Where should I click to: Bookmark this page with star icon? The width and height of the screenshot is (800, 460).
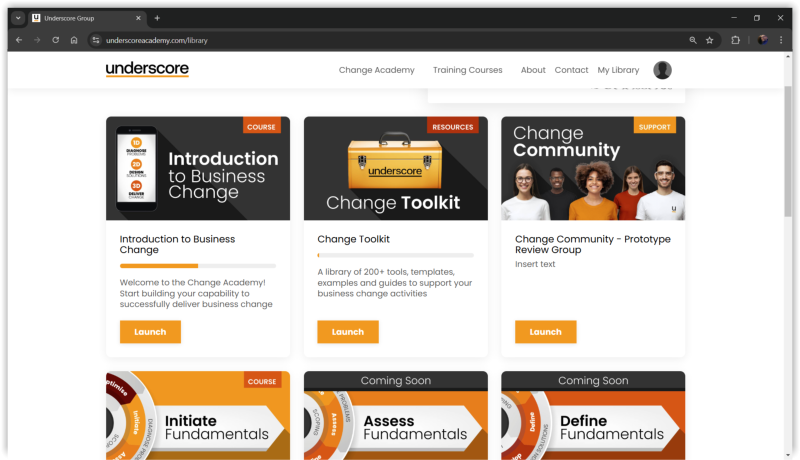click(710, 40)
